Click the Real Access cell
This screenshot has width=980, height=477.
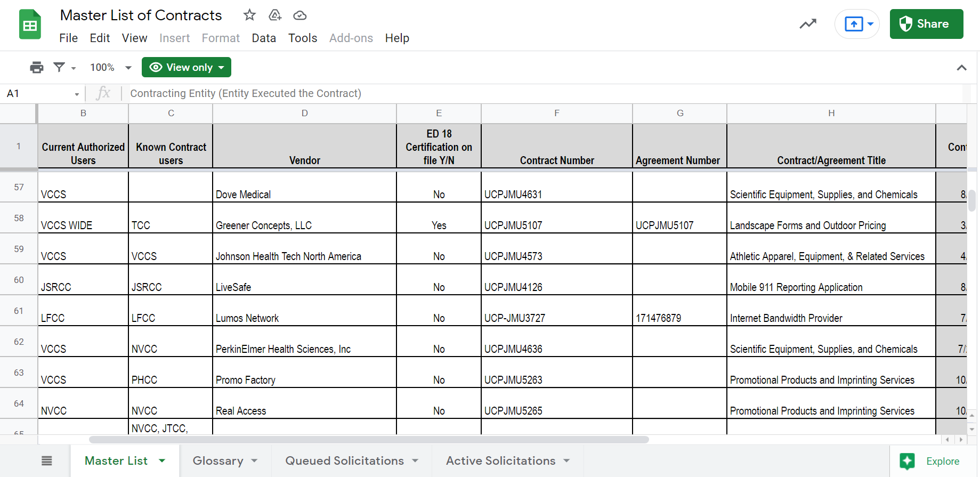(x=305, y=403)
